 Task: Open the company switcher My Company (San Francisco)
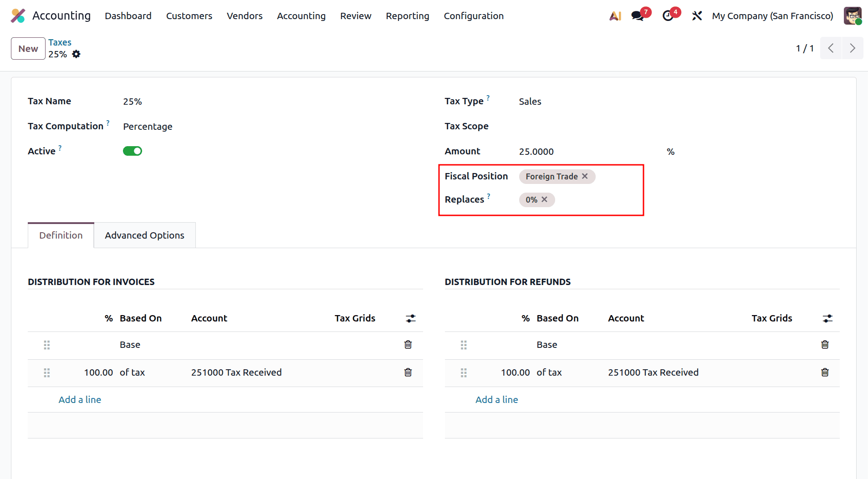[772, 16]
